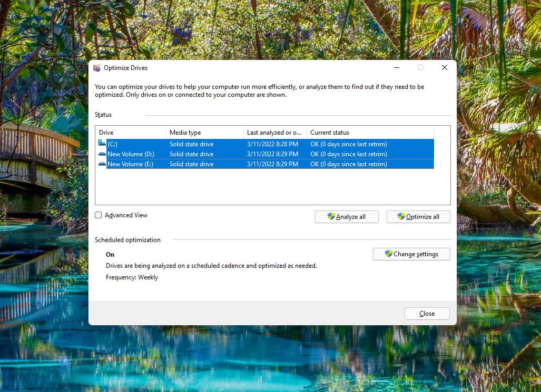541x392 pixels.
Task: Click the drive icon beside New Volume (D:)
Action: [x=101, y=154]
